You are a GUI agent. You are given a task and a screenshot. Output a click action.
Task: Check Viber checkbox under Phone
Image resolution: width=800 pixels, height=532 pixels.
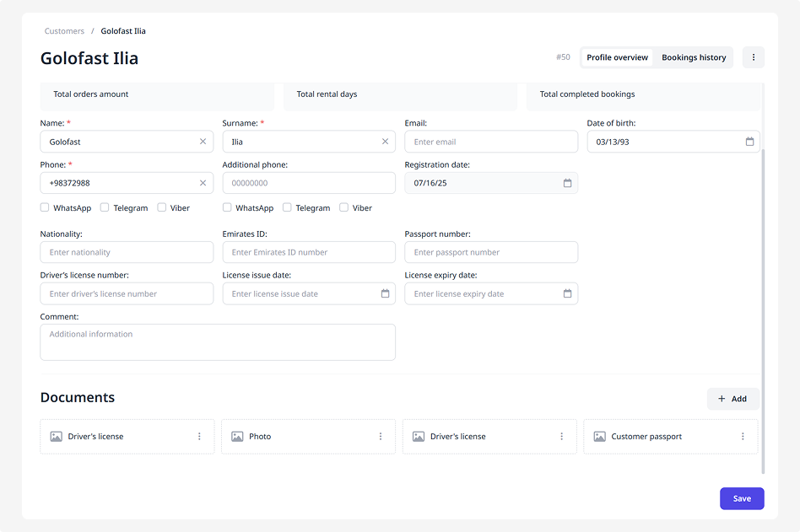[x=162, y=207]
